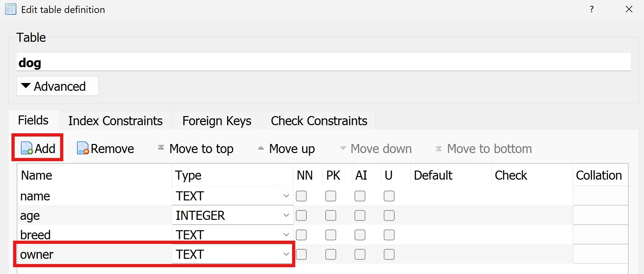
Task: Enable Not Null for the name field
Action: 301,196
